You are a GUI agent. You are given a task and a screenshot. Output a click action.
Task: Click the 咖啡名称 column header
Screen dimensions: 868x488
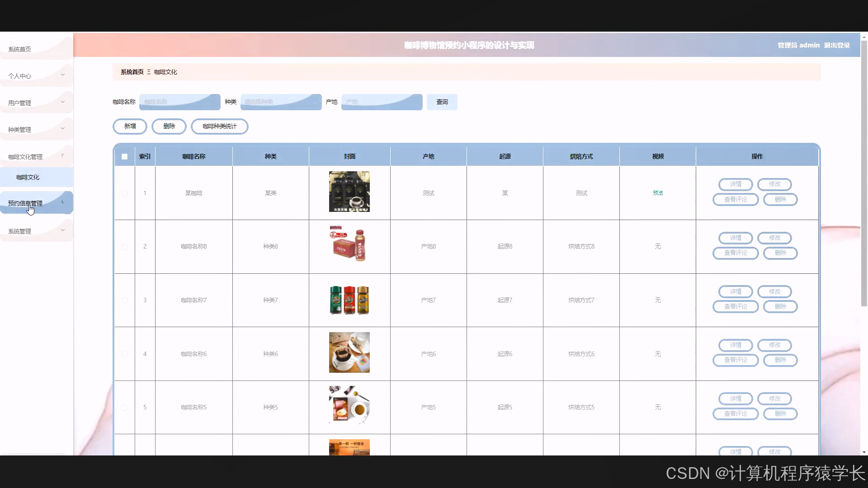[x=193, y=156]
